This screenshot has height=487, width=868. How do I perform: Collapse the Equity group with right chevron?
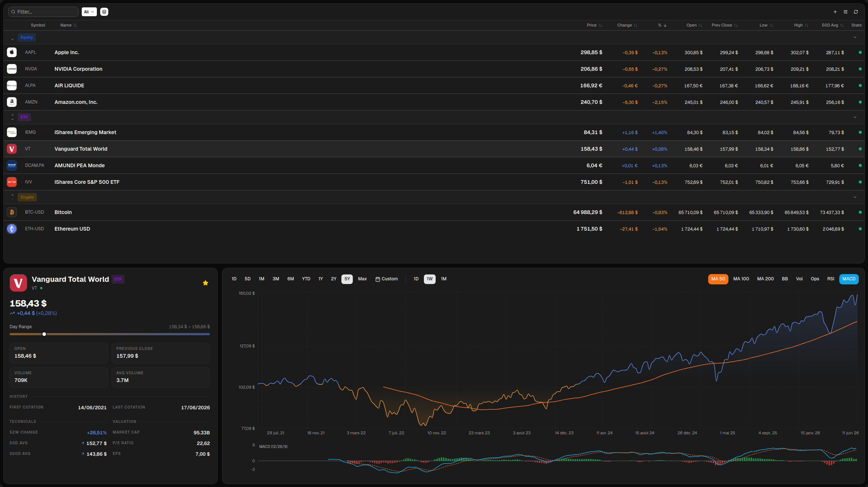[855, 37]
